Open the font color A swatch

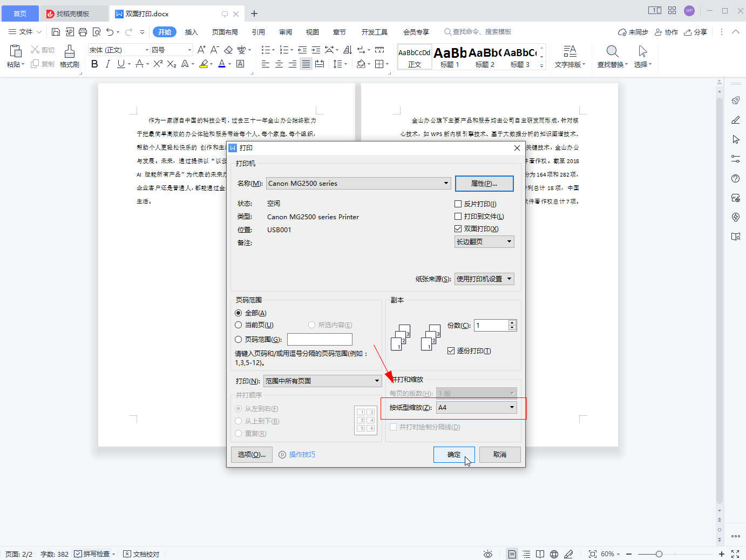tap(221, 64)
